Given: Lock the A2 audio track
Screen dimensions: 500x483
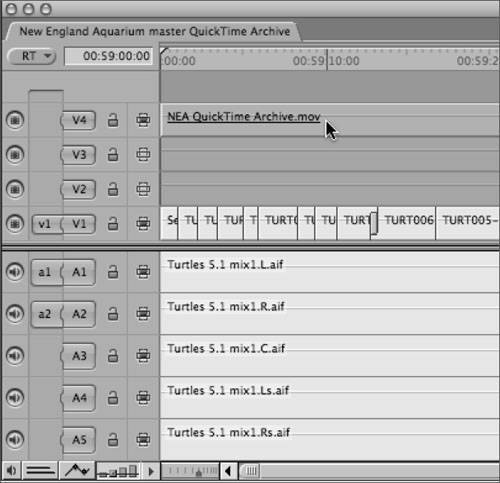Looking at the screenshot, I should [113, 314].
